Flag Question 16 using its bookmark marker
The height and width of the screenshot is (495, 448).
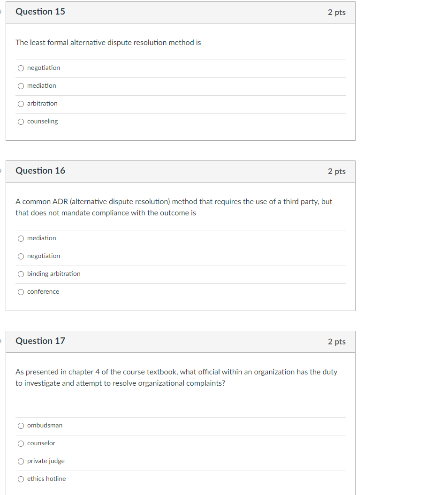1,171
